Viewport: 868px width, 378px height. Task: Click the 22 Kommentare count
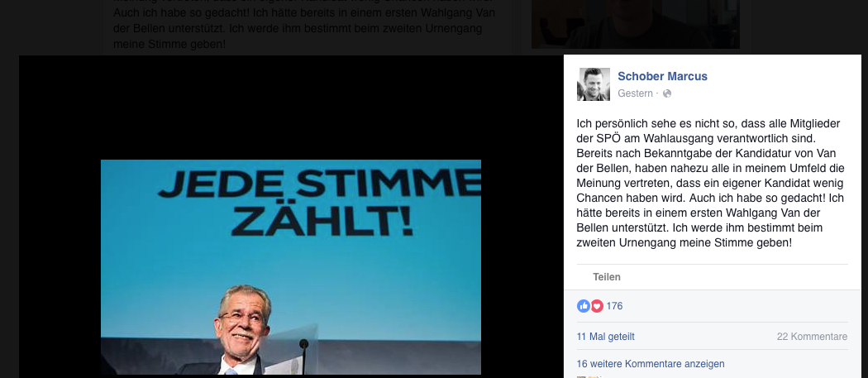coord(812,337)
